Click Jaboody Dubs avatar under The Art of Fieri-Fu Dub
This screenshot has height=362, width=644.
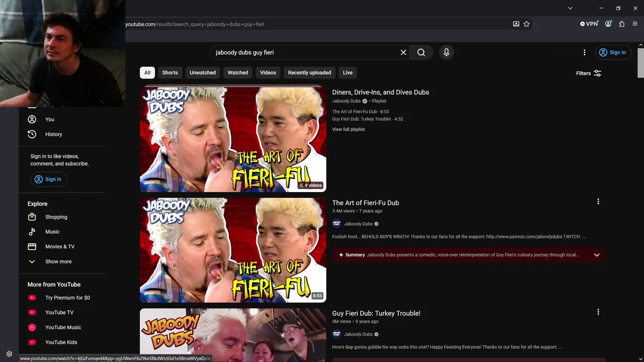click(x=337, y=224)
